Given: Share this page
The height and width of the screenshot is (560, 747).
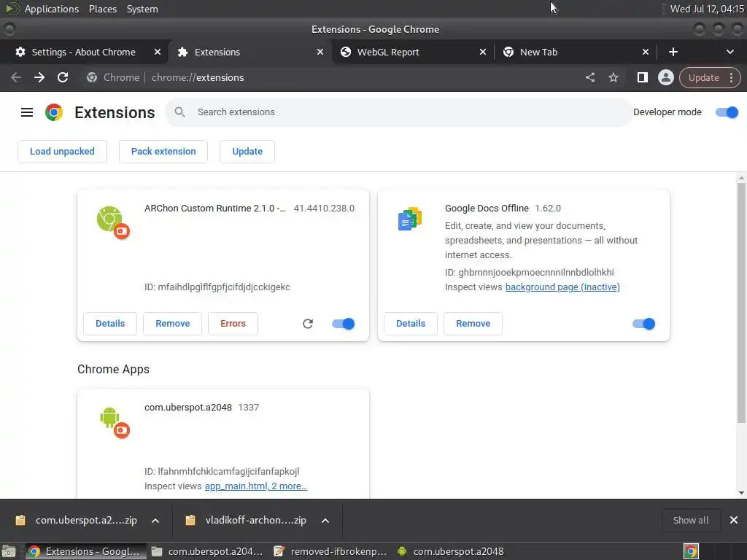Looking at the screenshot, I should pos(589,77).
